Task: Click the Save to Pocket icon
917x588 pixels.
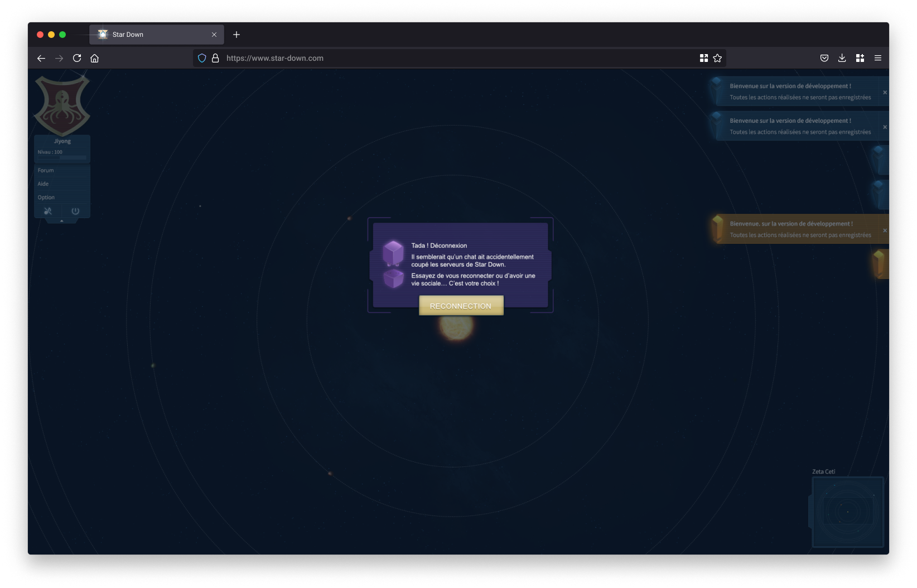Action: click(x=824, y=58)
